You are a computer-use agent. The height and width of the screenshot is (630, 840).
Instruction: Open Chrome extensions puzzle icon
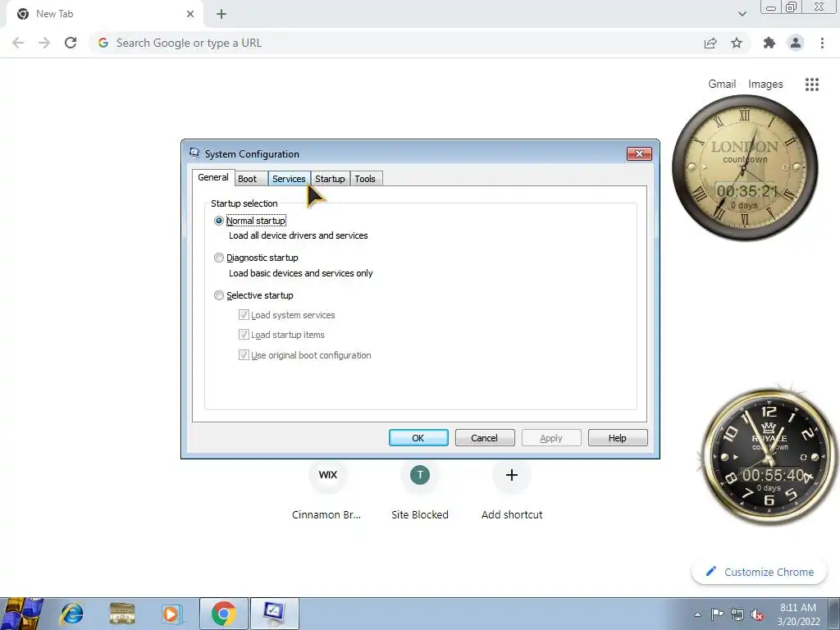pos(769,43)
